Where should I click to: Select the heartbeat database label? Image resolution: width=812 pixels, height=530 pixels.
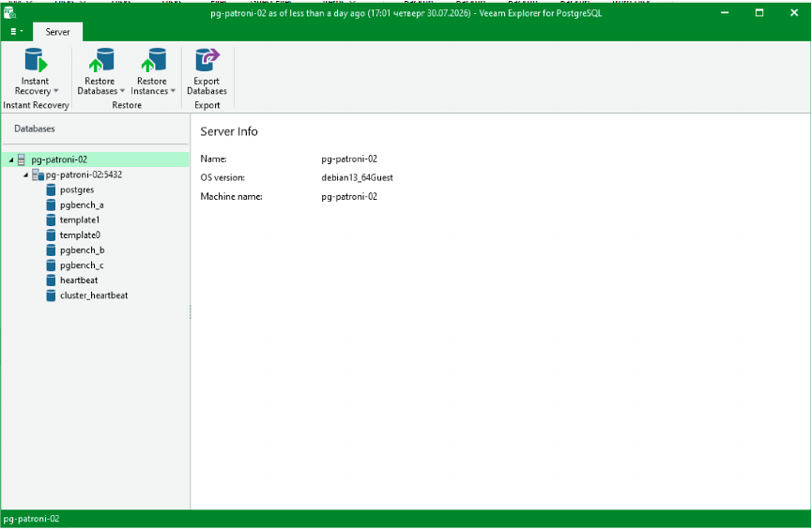(x=79, y=280)
